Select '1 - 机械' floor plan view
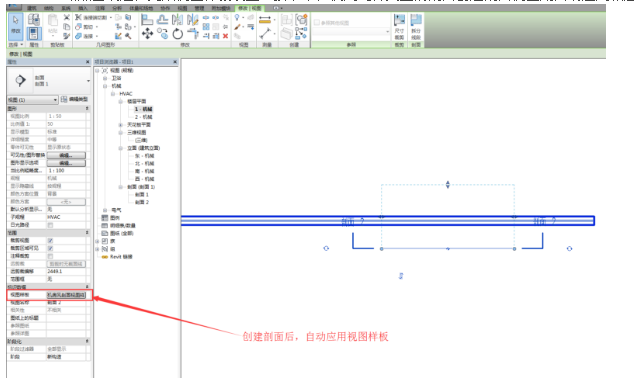This screenshot has width=634, height=386. pos(144,109)
